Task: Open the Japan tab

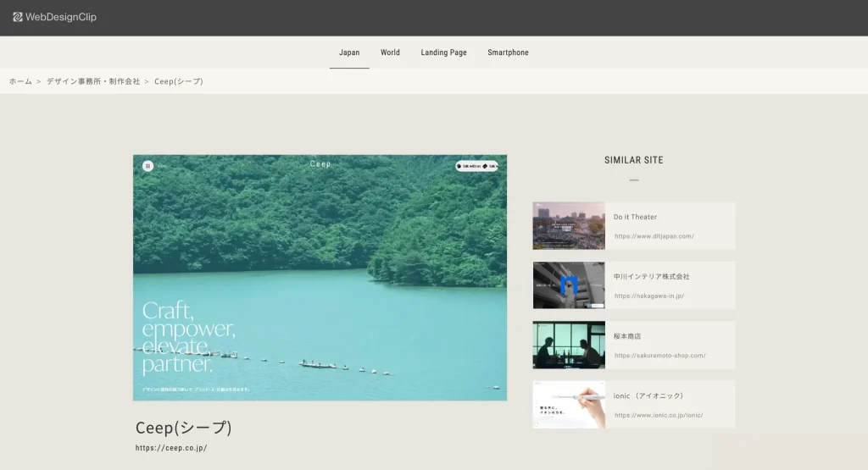Action: (x=349, y=53)
